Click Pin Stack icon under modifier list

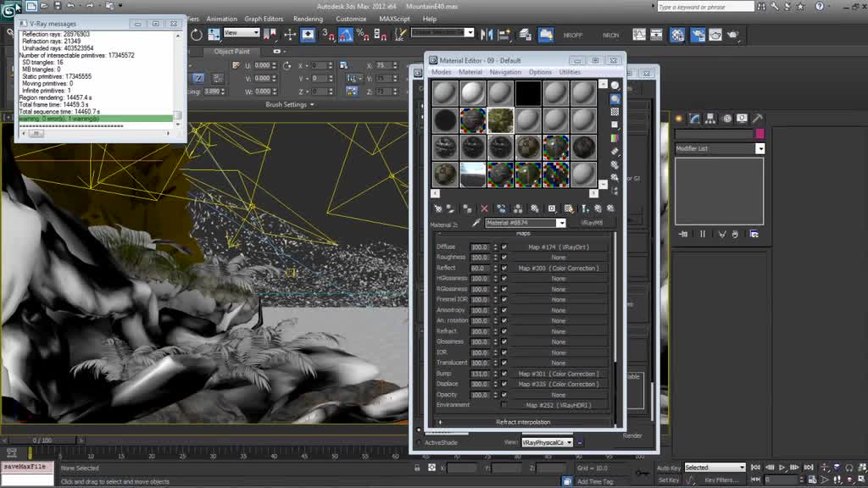(683, 234)
